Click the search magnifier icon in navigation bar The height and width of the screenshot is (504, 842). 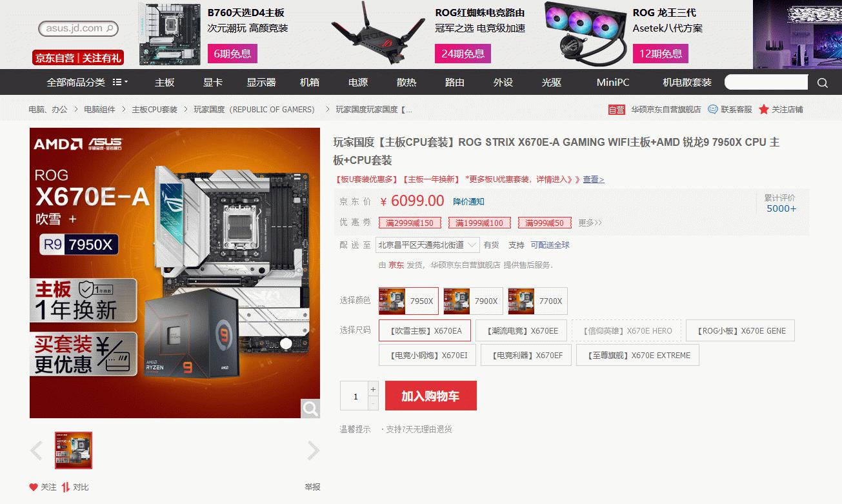click(x=822, y=83)
